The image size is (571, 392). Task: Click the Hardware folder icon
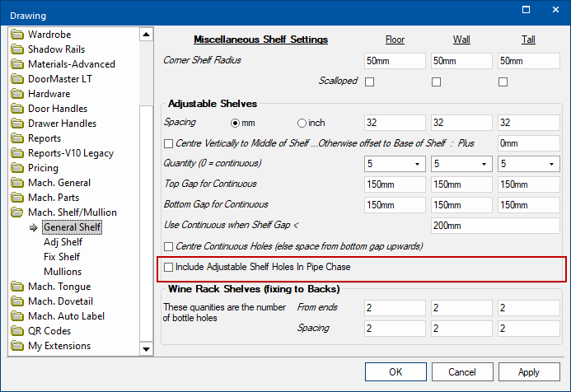[x=17, y=94]
